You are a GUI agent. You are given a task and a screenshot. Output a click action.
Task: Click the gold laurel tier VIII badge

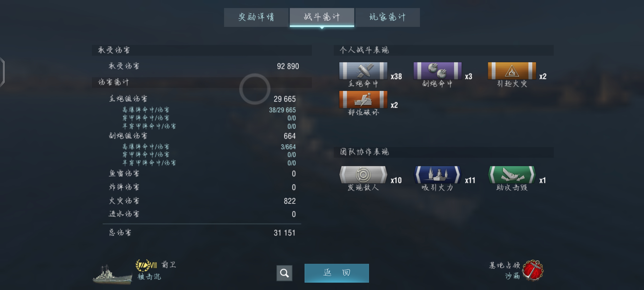(x=146, y=265)
